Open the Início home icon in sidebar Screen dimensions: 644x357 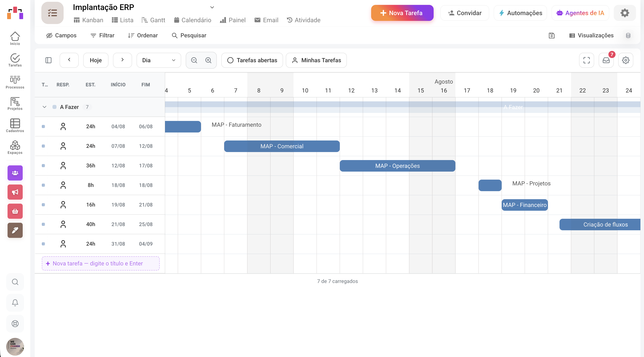point(15,38)
